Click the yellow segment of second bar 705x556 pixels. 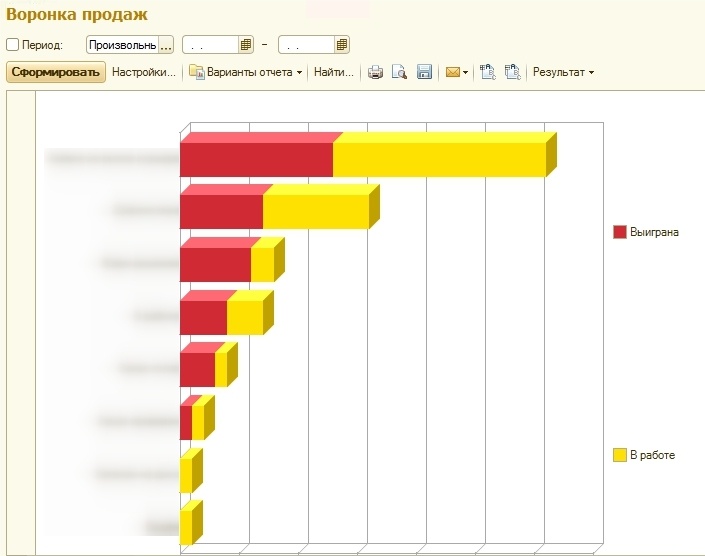316,212
